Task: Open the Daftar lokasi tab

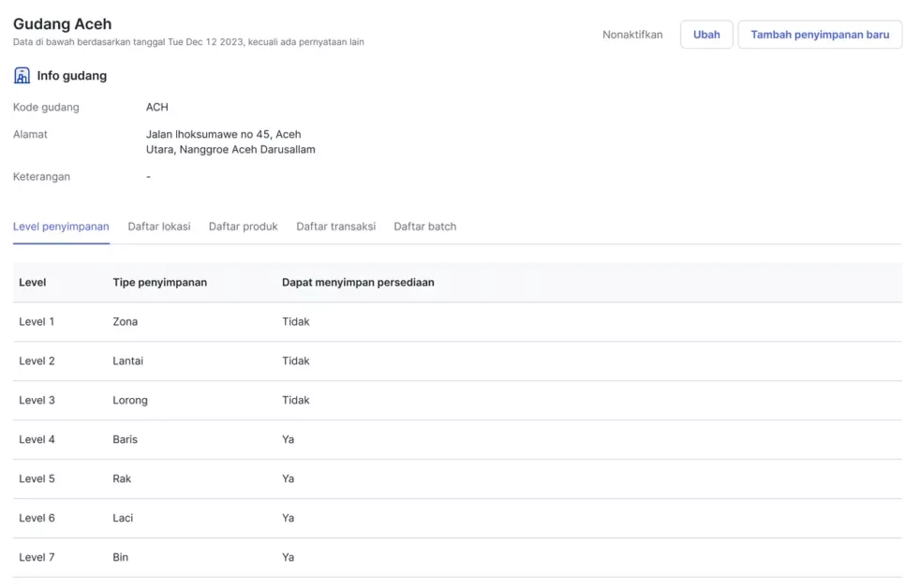Action: pos(159,227)
